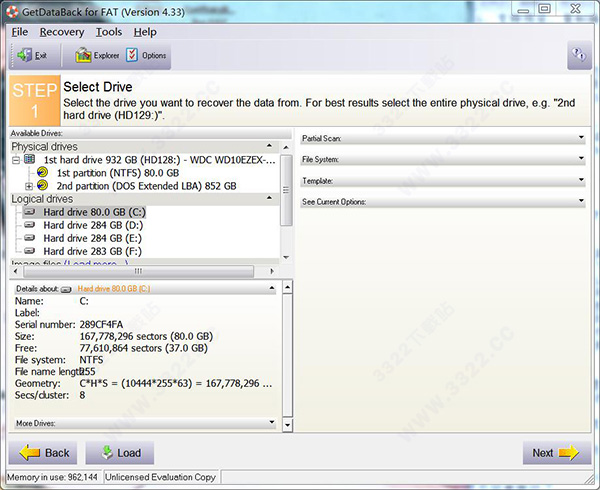Click the drive icon for F:
This screenshot has width=600, height=490.
[x=29, y=251]
